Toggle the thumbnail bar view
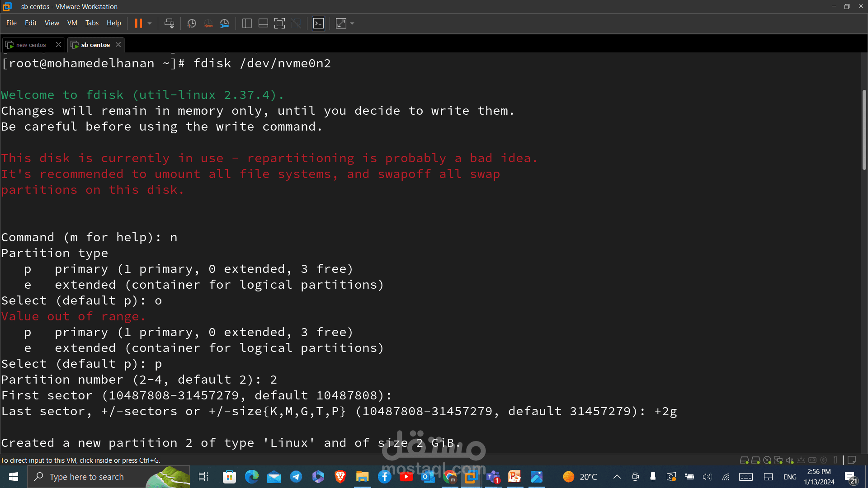 point(263,23)
